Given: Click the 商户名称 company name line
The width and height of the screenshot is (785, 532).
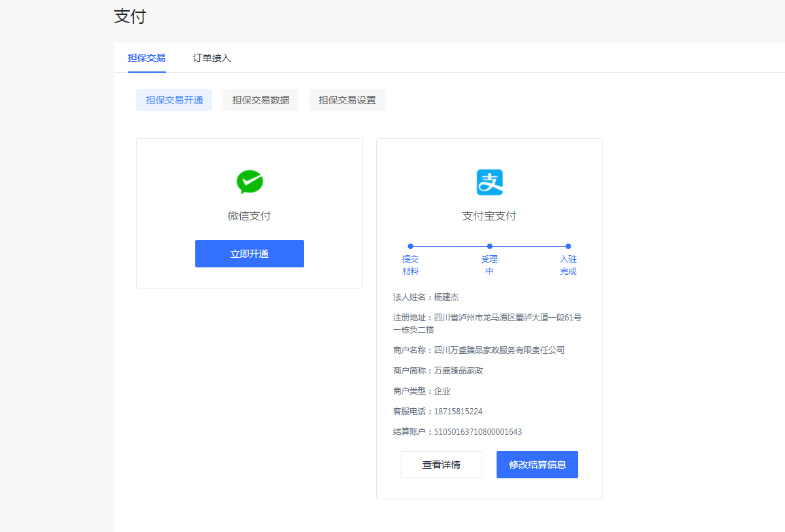Looking at the screenshot, I should click(x=479, y=350).
